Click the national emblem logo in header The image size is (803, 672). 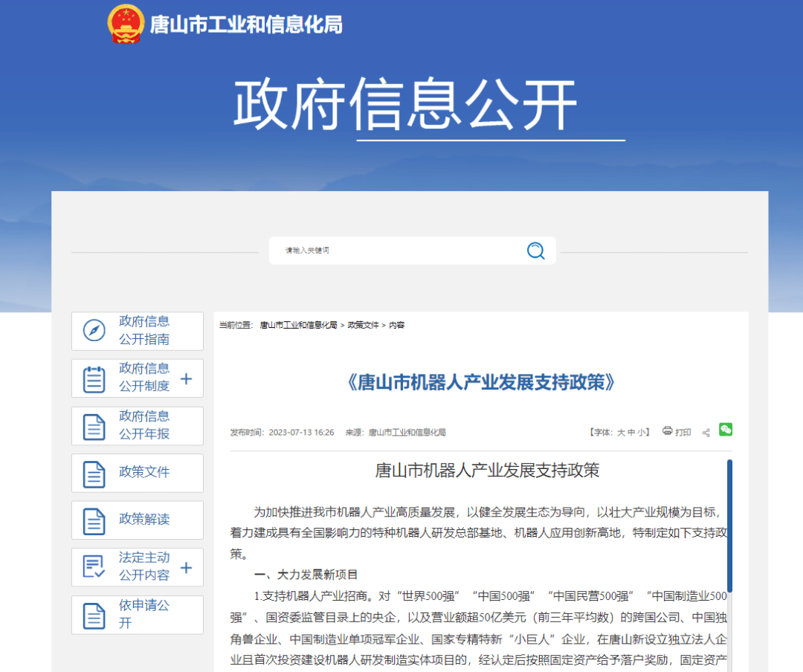pos(125,22)
